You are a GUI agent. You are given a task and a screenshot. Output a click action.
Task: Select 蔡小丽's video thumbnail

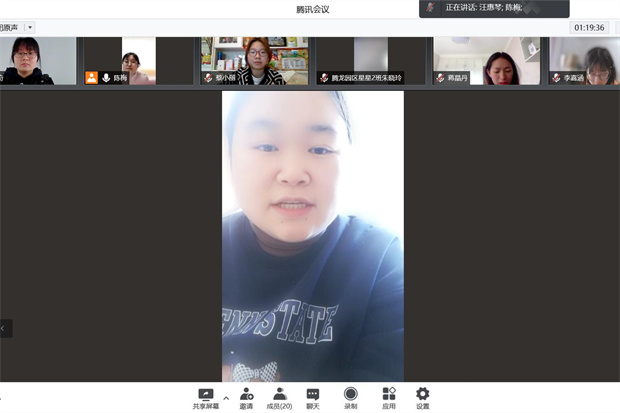click(254, 60)
